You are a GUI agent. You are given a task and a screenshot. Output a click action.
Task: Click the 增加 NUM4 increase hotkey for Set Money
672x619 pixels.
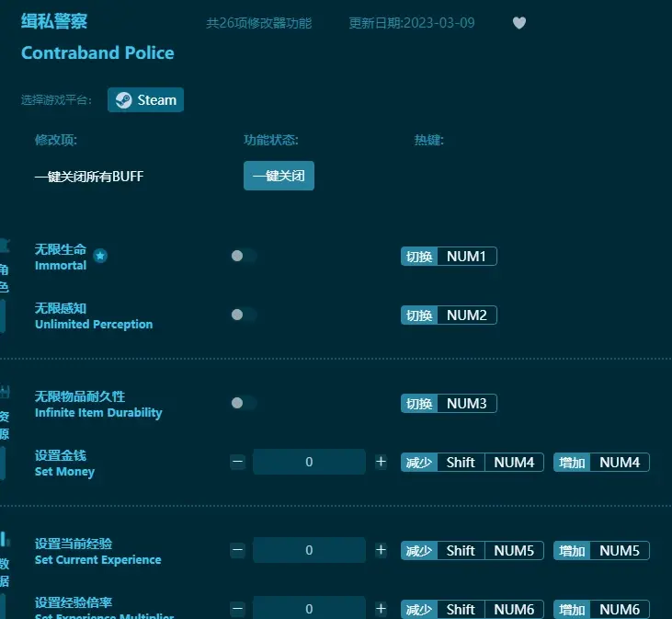(x=601, y=463)
